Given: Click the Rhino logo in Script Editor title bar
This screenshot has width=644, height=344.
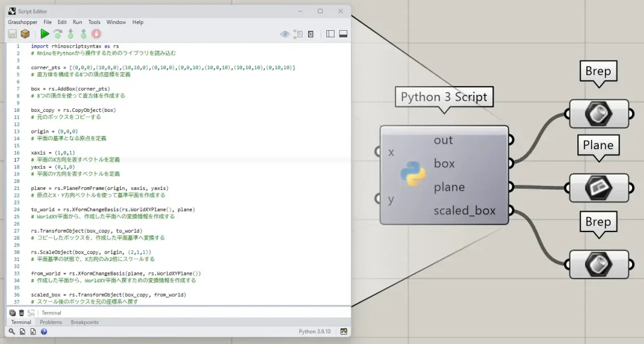Looking at the screenshot, I should tap(12, 11).
